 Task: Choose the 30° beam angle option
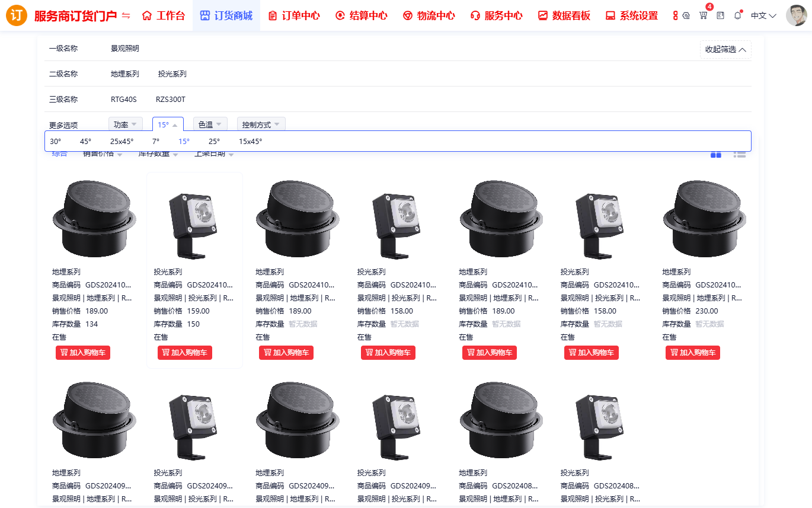pos(56,141)
